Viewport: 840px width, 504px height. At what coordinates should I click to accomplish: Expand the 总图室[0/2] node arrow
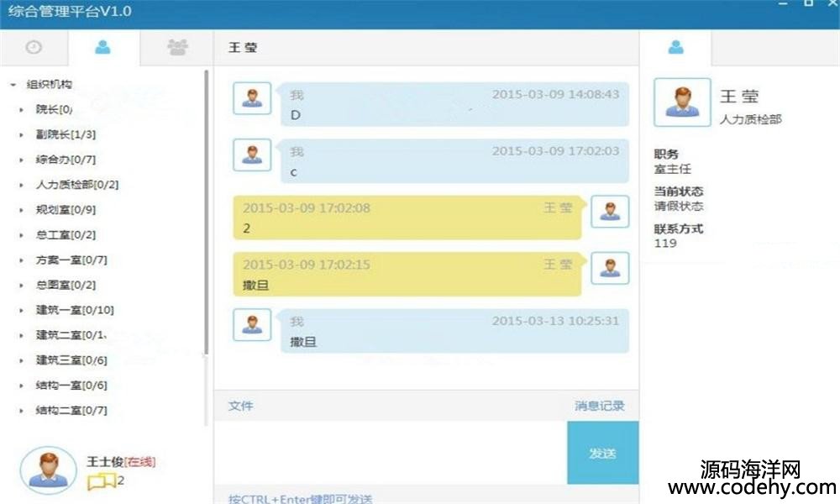(22, 286)
